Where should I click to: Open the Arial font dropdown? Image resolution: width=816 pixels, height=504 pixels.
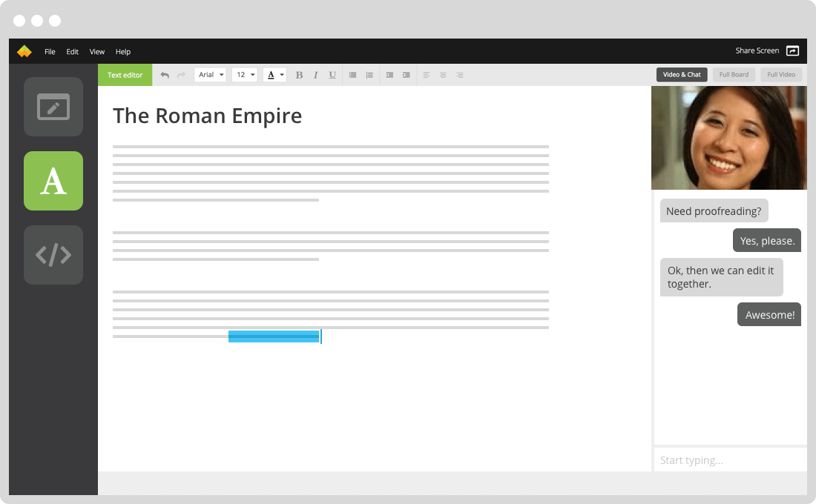coord(211,75)
